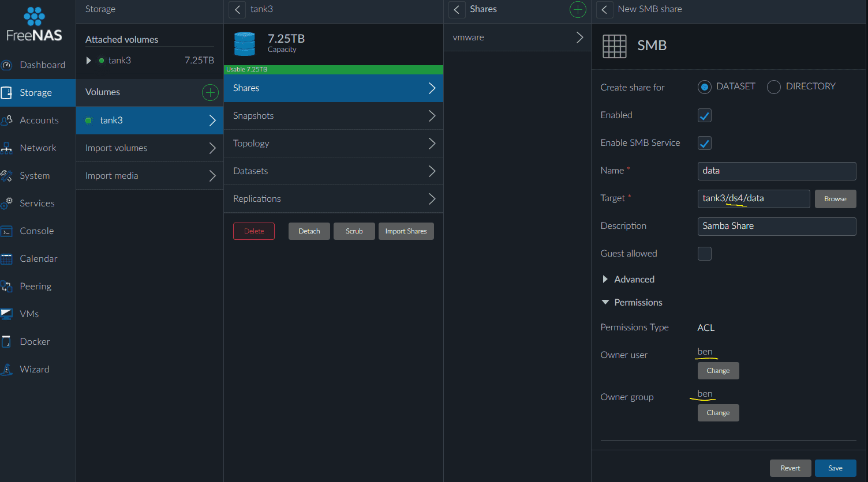The image size is (868, 482).
Task: Change the Owner user
Action: tap(719, 371)
